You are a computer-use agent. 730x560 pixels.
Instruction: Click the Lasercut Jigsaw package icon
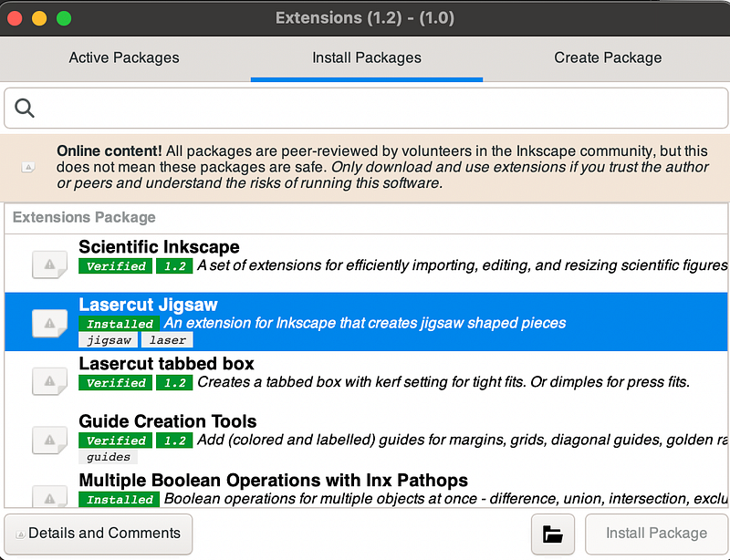tap(49, 322)
